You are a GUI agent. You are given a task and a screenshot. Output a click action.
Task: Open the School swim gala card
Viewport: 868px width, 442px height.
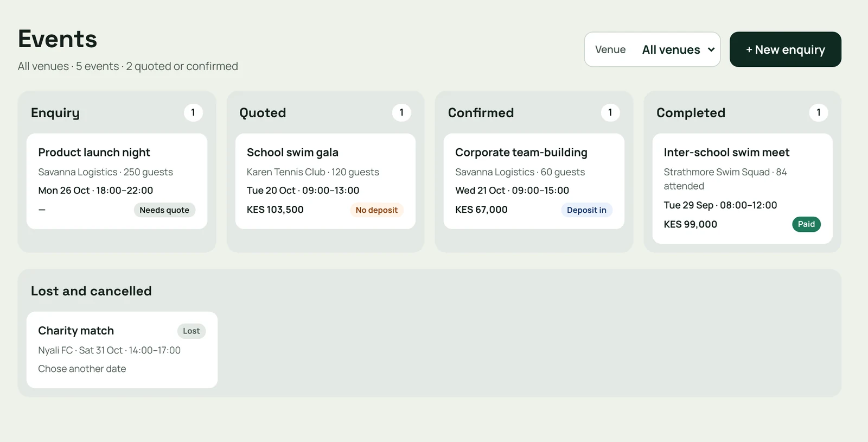tap(325, 181)
